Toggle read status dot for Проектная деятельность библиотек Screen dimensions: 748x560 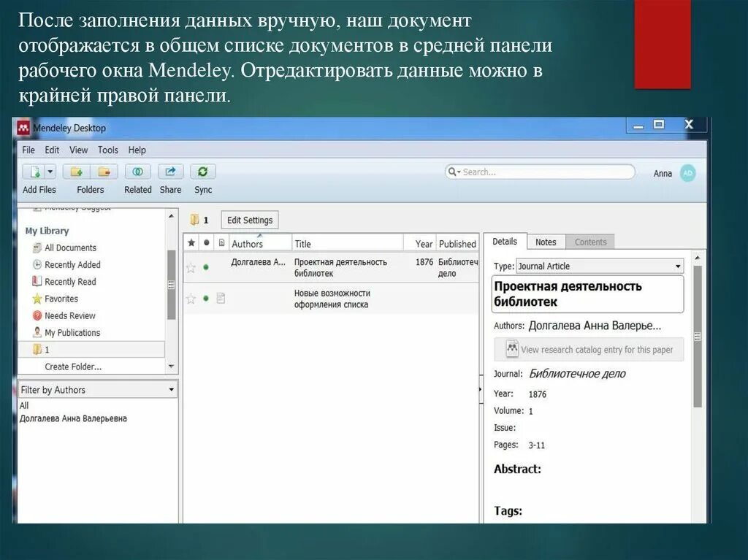coord(206,267)
